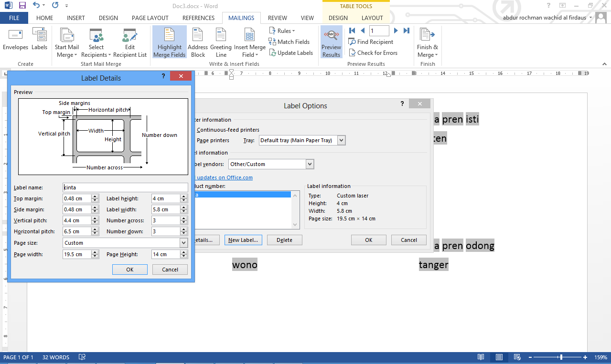Screen dimensions: 611x364
Task: Open the Label vendors dropdown
Action: point(310,164)
